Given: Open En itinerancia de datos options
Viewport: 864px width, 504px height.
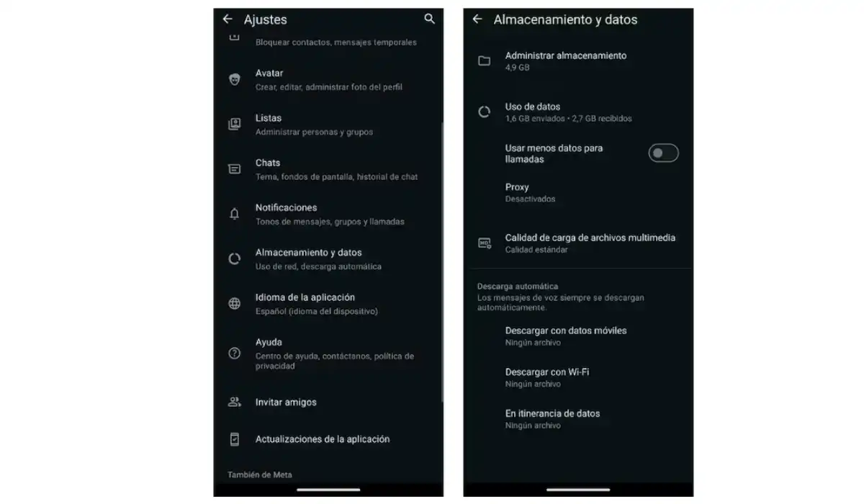Looking at the screenshot, I should [x=578, y=418].
